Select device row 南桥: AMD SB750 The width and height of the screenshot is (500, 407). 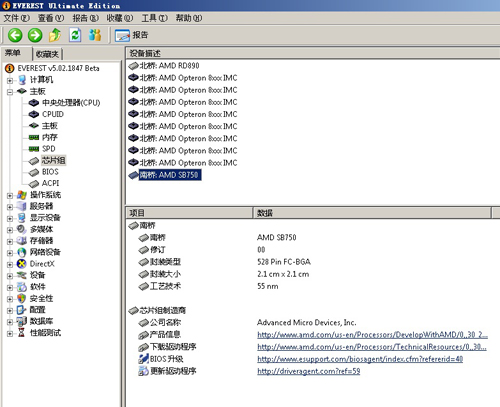click(165, 175)
